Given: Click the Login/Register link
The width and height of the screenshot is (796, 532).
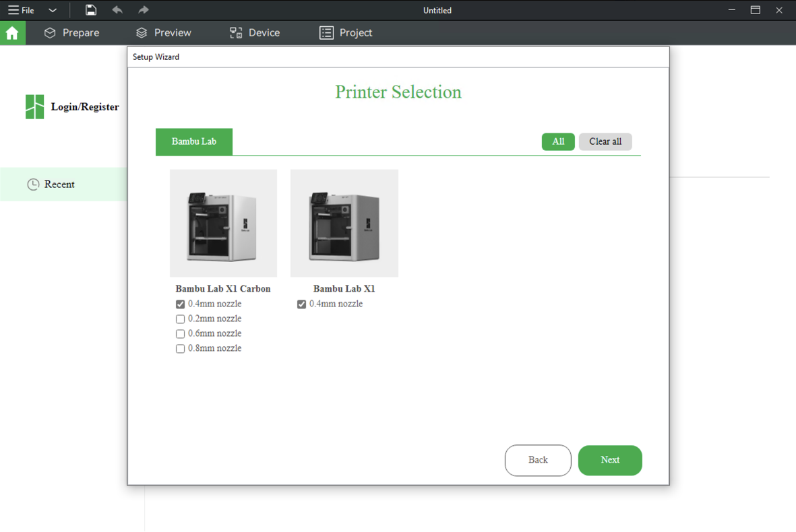Looking at the screenshot, I should 85,107.
